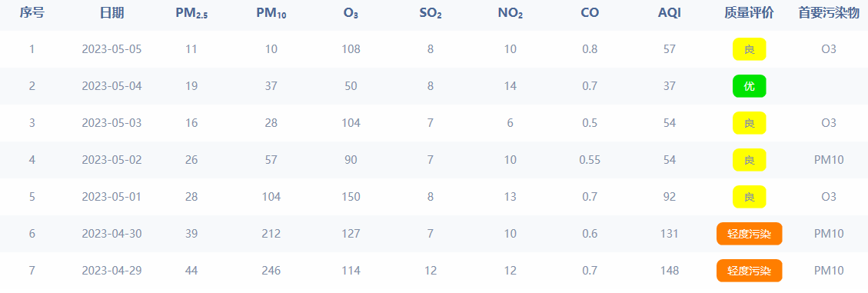Click yellow 良 badge for 2023-05-02
The width and height of the screenshot is (868, 293).
click(x=749, y=160)
